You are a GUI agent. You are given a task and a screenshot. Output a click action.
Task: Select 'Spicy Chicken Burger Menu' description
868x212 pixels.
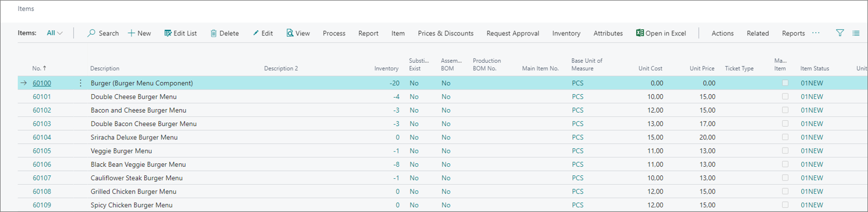[x=132, y=205]
